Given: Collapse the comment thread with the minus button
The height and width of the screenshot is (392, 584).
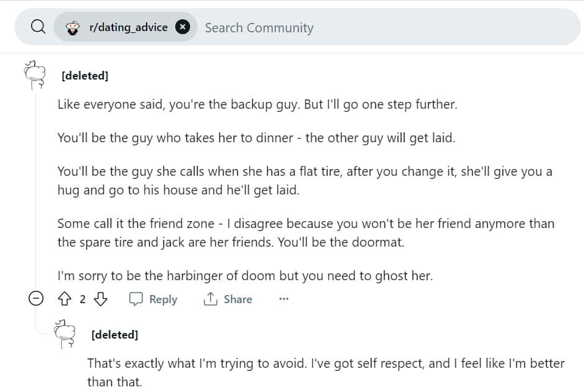Looking at the screenshot, I should coord(37,299).
